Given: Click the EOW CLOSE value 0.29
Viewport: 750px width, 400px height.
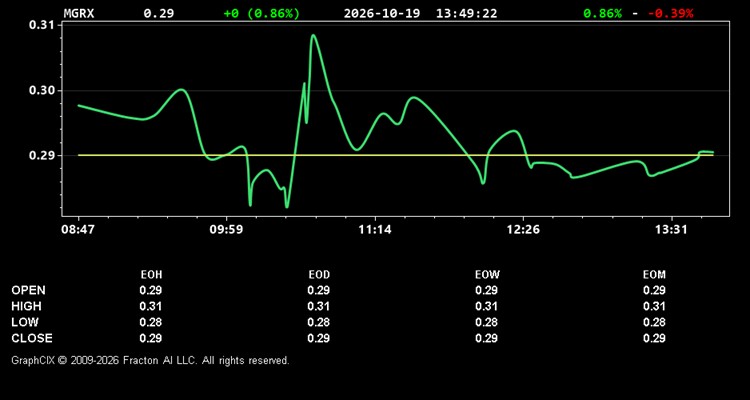Looking at the screenshot, I should click(486, 338).
